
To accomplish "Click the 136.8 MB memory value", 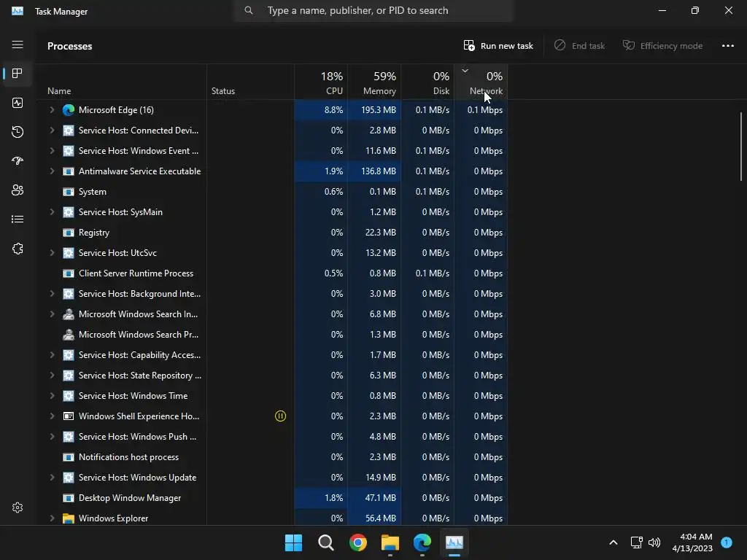I will tap(379, 171).
